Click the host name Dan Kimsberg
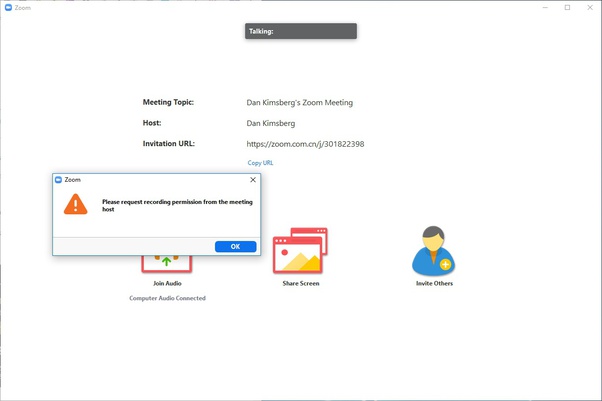This screenshot has height=401, width=602. tap(271, 123)
